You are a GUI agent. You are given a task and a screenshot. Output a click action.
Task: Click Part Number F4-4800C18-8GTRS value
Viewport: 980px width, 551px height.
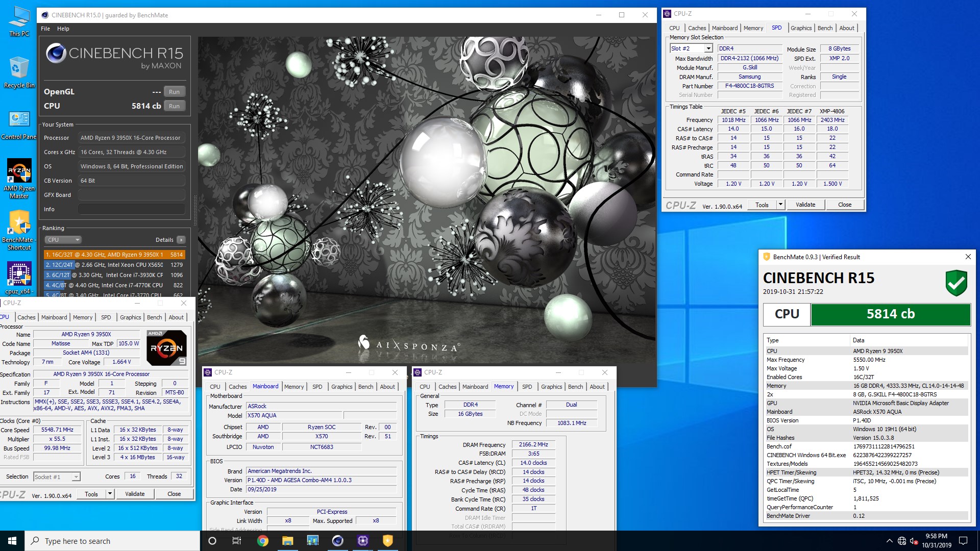tap(749, 86)
